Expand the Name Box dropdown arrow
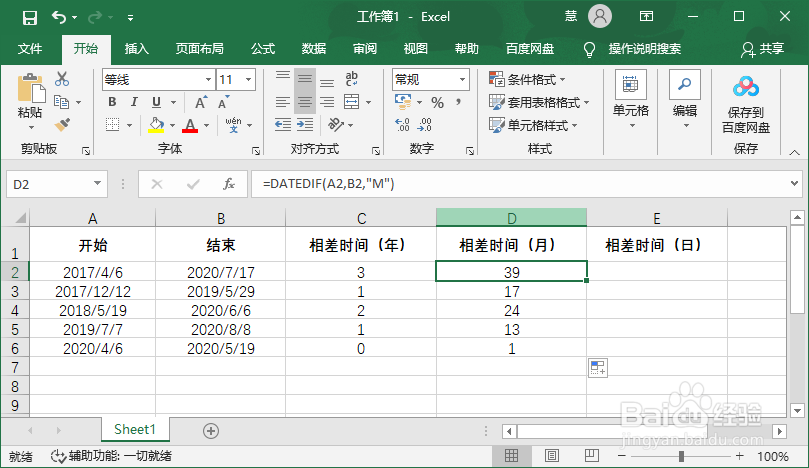Image resolution: width=809 pixels, height=468 pixels. pyautogui.click(x=97, y=184)
